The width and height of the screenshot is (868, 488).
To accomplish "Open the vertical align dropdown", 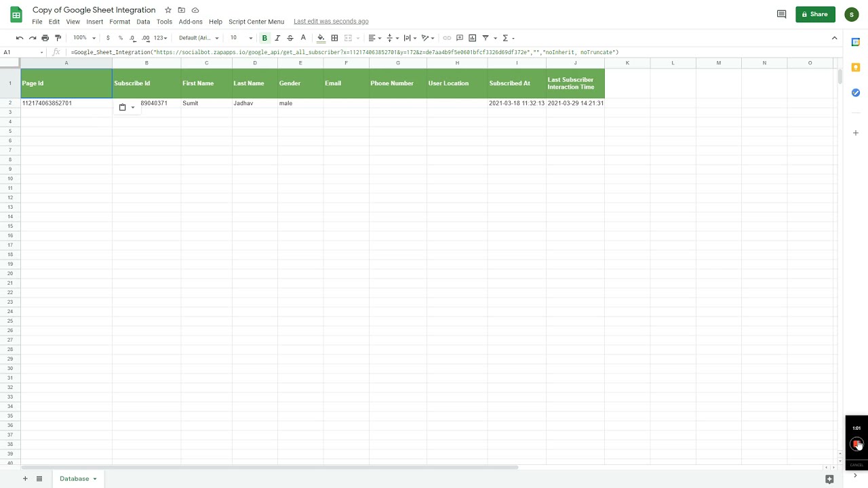I will 392,38.
